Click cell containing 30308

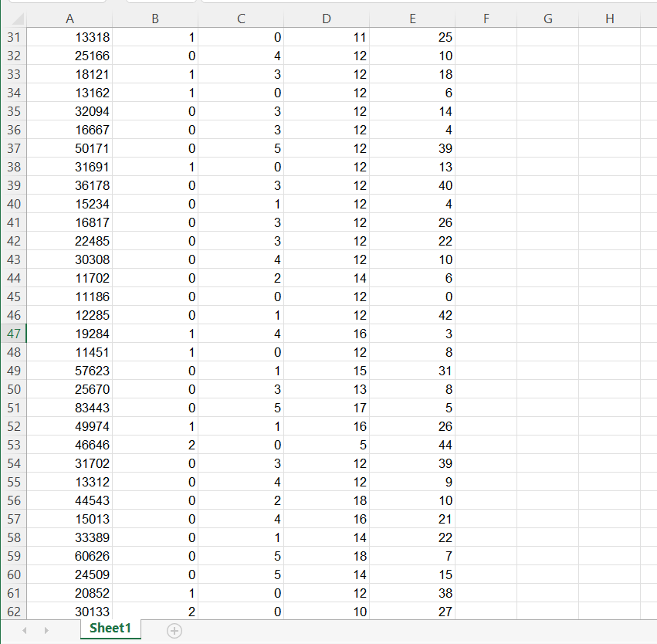[x=69, y=259]
